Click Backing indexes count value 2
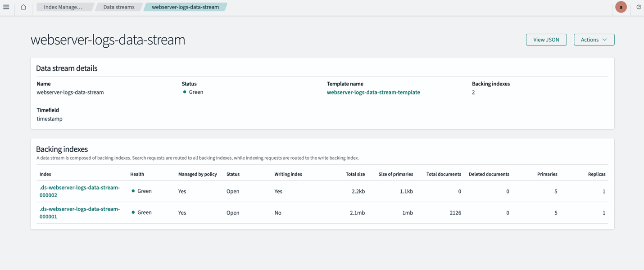Image resolution: width=644 pixels, height=270 pixels. (x=473, y=92)
